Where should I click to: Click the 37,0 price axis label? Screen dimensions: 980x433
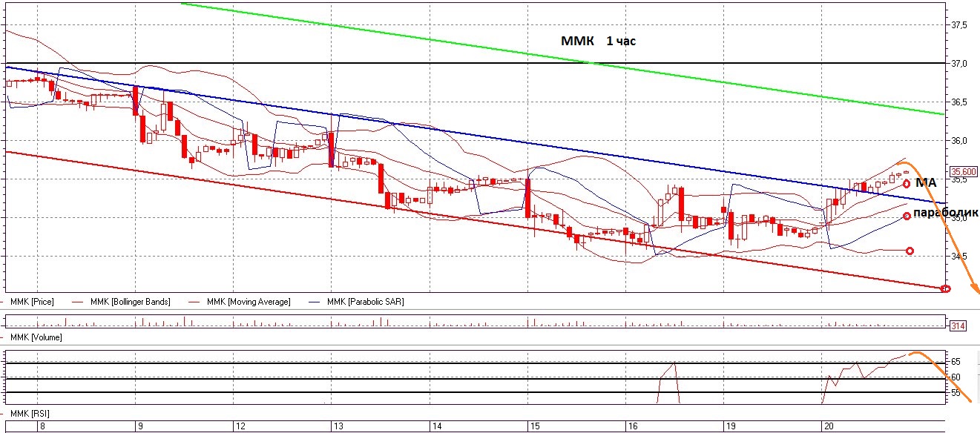tap(958, 64)
